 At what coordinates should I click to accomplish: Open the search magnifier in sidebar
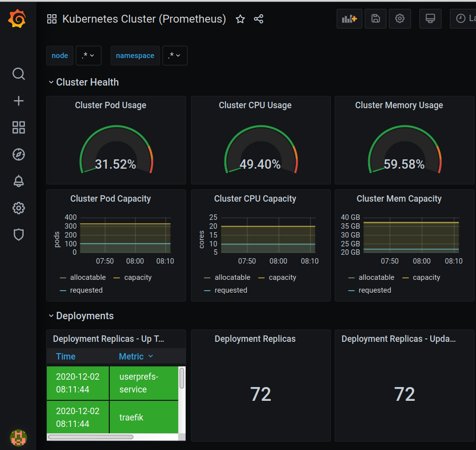pyautogui.click(x=19, y=74)
